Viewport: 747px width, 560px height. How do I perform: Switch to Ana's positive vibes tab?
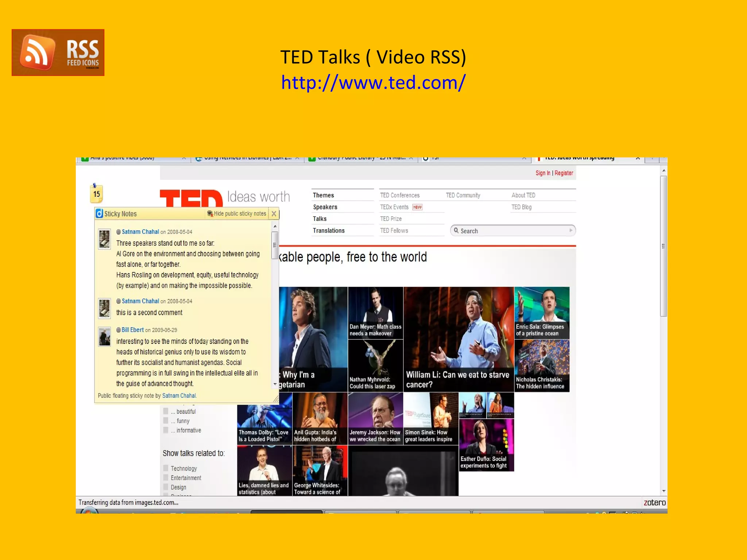pyautogui.click(x=133, y=159)
